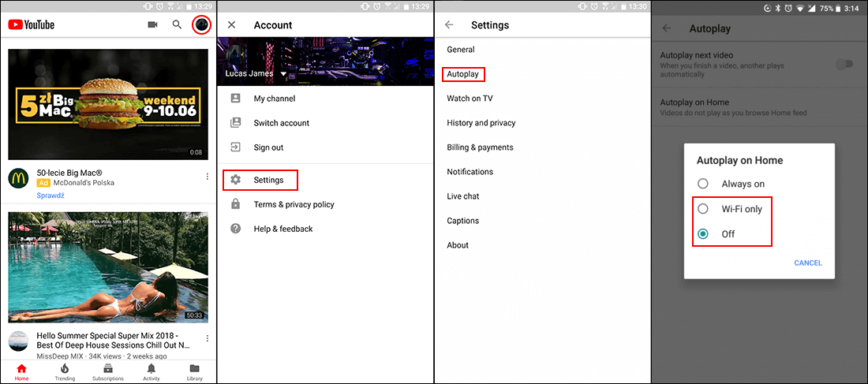Image resolution: width=868 pixels, height=384 pixels.
Task: Tap the padlock icon beside Terms & privacy
Action: pyautogui.click(x=236, y=204)
